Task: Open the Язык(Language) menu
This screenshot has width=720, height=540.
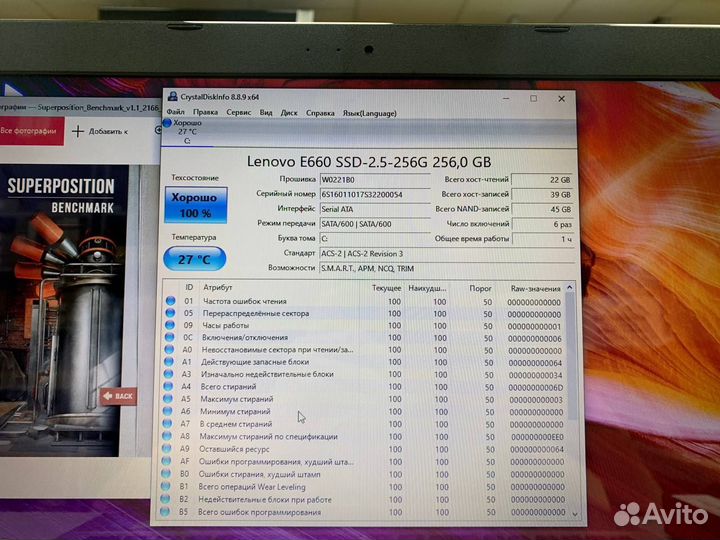Action: (369, 113)
